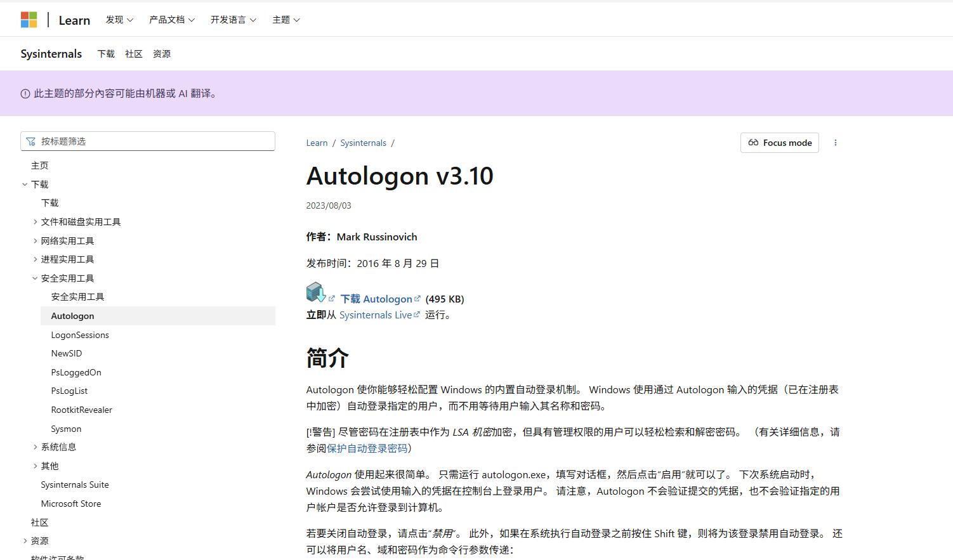Collapse the 安全实用工具 section
953x560 pixels.
[36, 278]
